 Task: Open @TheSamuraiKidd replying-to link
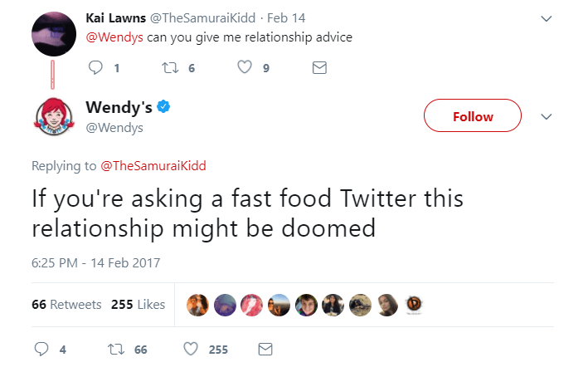[153, 165]
